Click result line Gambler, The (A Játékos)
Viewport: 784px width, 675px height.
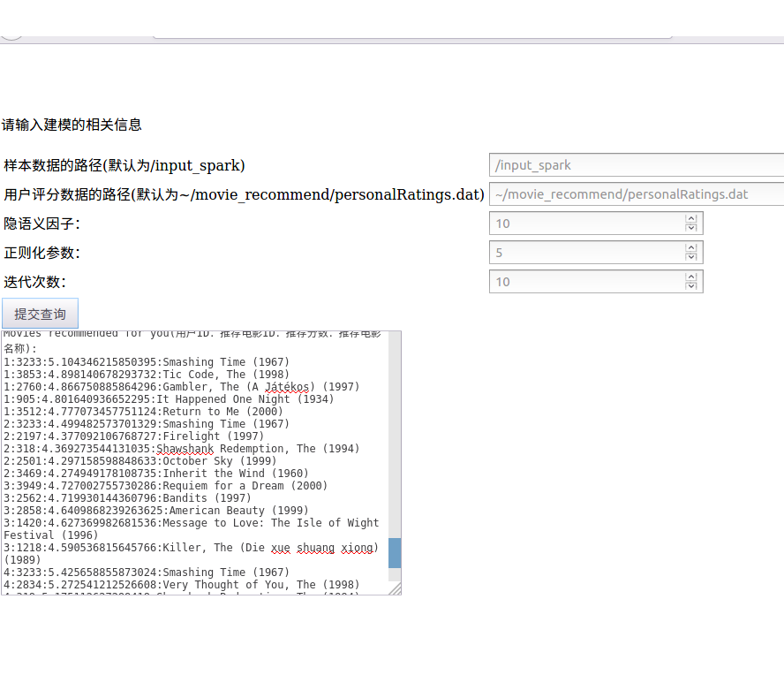click(182, 387)
